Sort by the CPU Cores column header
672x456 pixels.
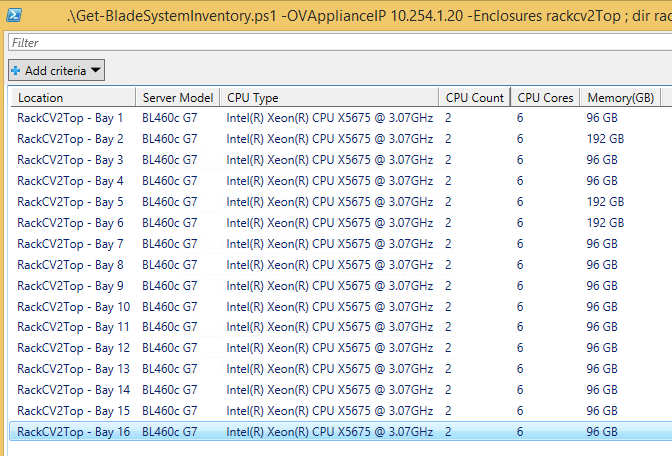[545, 98]
